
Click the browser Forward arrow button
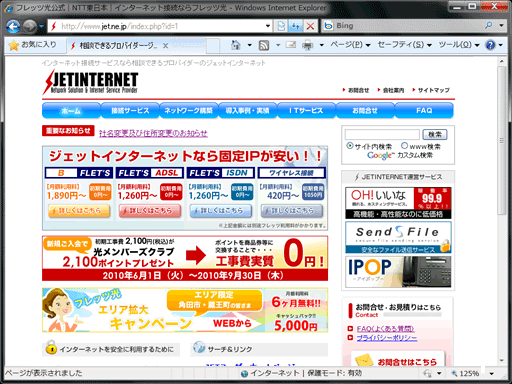pyautogui.click(x=30, y=26)
